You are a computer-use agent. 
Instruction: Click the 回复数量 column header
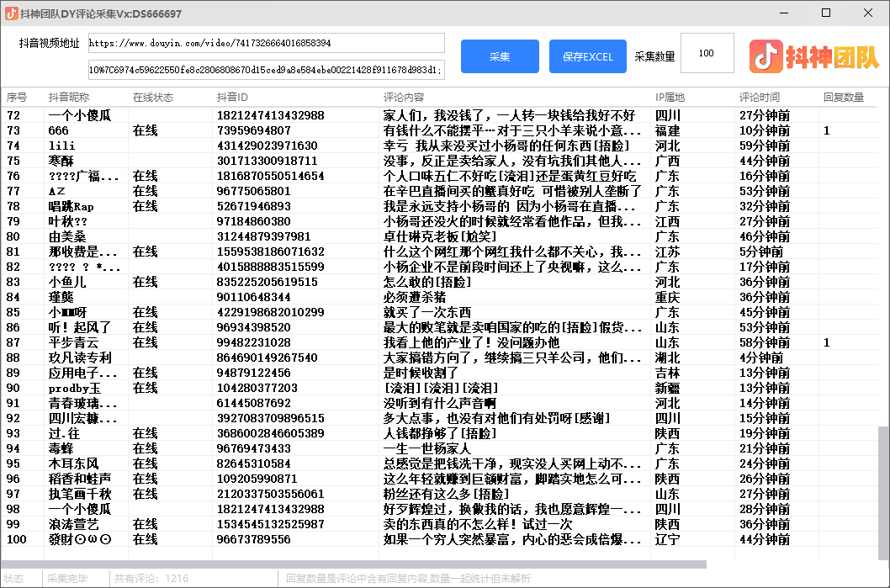click(x=844, y=98)
